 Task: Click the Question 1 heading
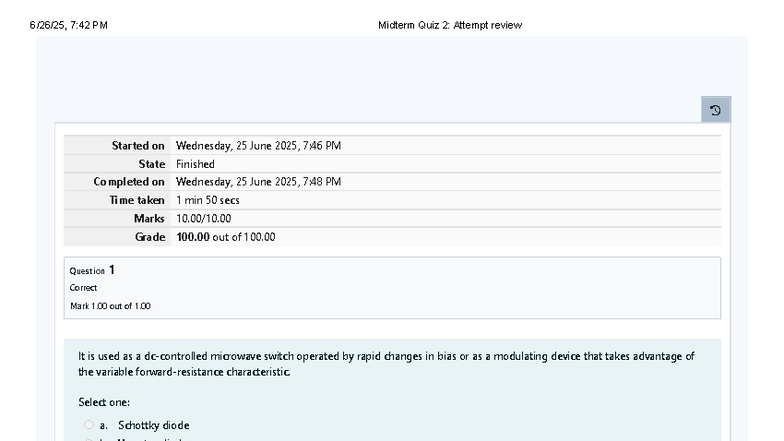pyautogui.click(x=92, y=270)
